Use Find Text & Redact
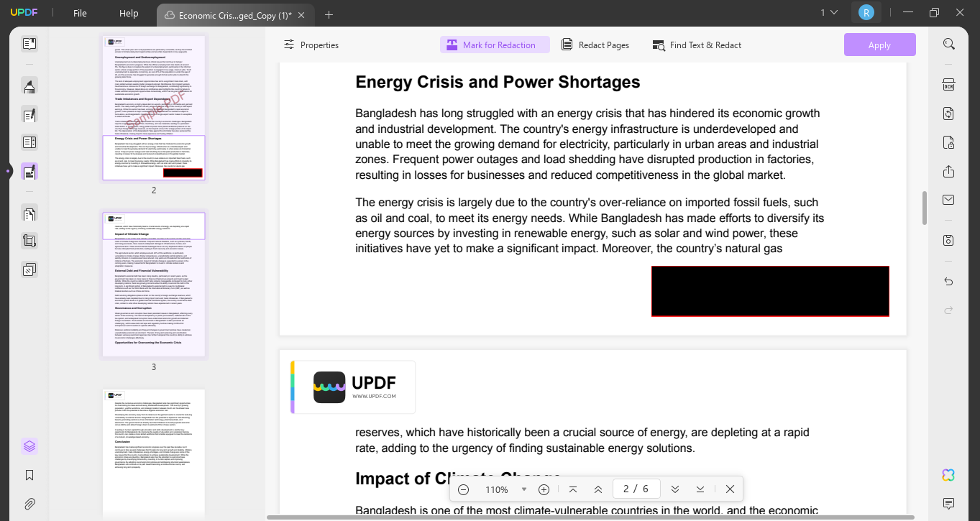The width and height of the screenshot is (980, 521). click(x=697, y=45)
